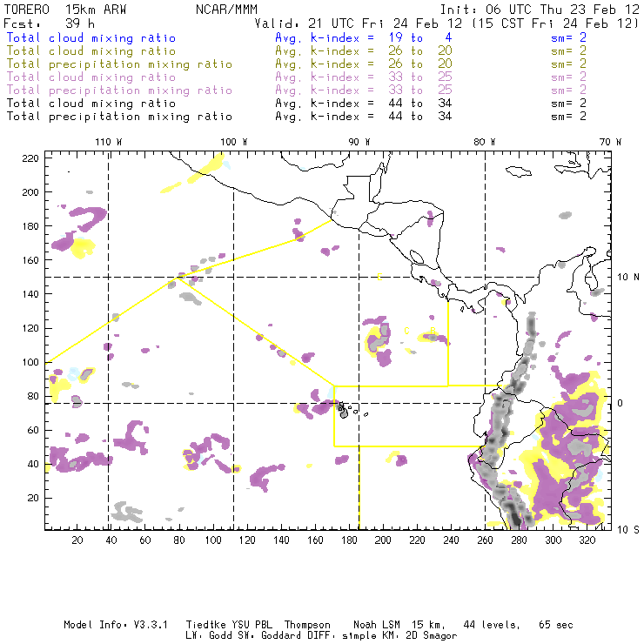Select the "10 S" latitude label

628,530
